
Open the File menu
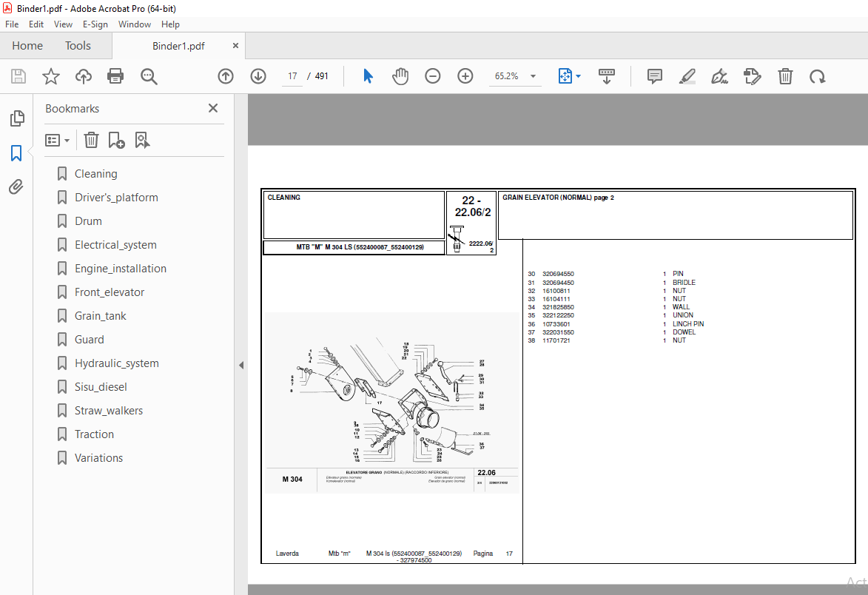[12, 24]
